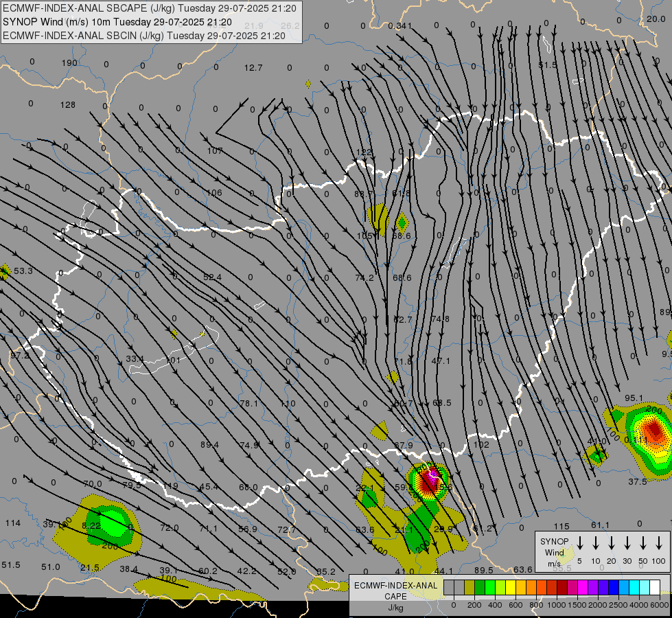Click the map value 115
The height and width of the screenshot is (618, 672).
(561, 526)
